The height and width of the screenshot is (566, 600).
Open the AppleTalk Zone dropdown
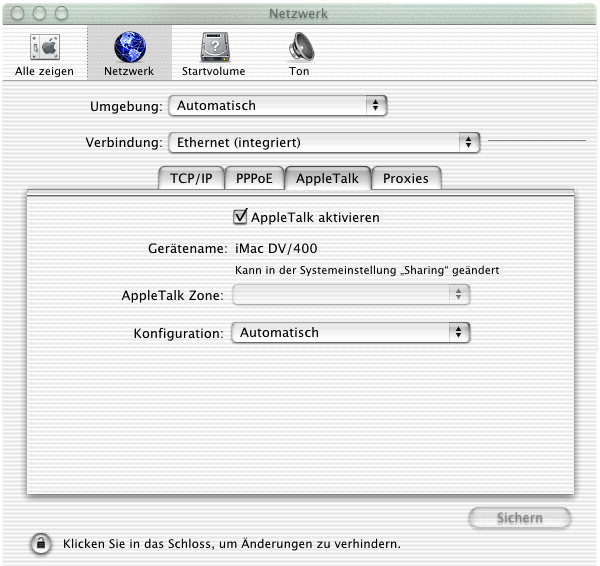[351, 295]
